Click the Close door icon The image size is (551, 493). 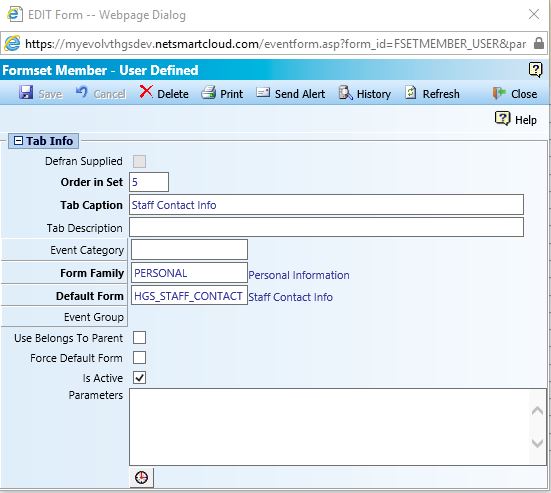point(499,93)
